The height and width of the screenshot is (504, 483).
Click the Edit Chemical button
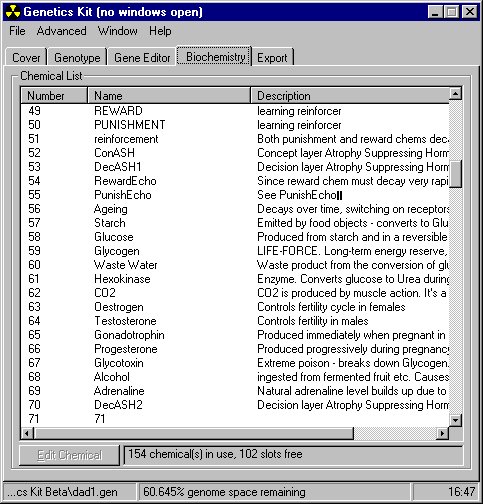click(x=69, y=455)
